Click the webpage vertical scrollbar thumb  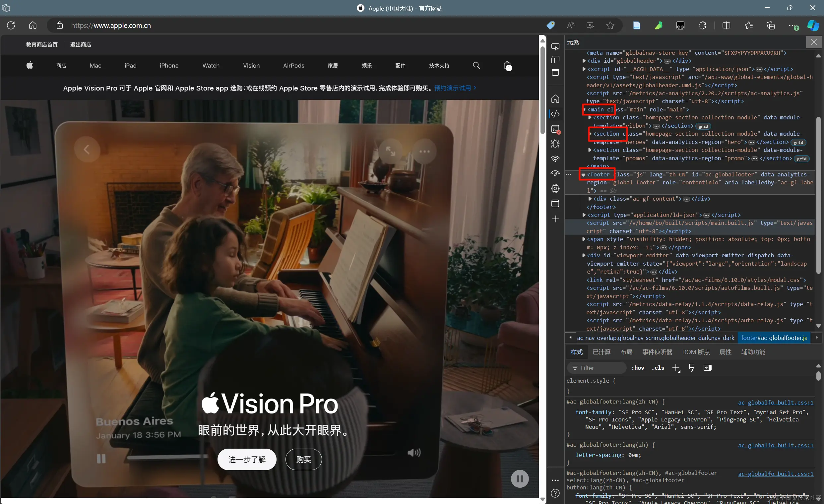[x=542, y=90]
